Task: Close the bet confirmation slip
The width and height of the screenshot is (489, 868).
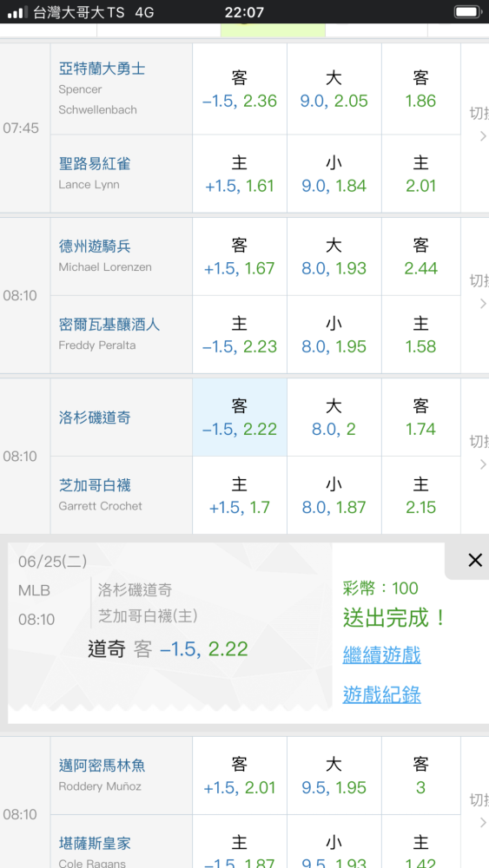Action: click(x=474, y=560)
